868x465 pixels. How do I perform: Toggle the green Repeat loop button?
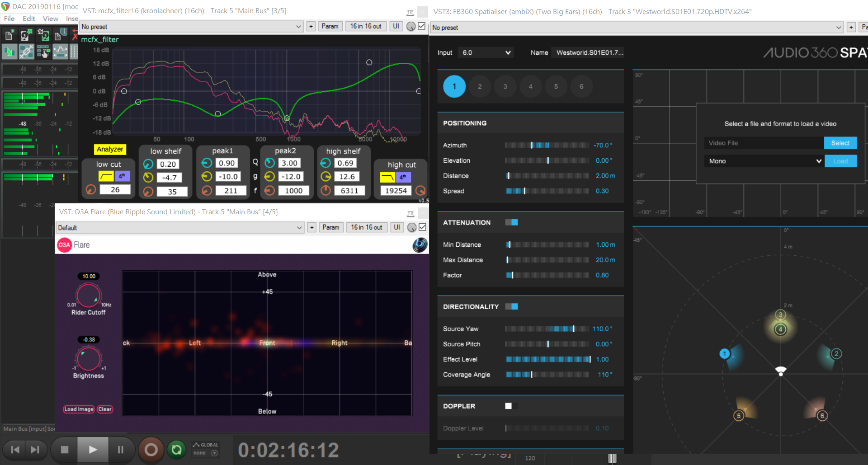tap(177, 450)
